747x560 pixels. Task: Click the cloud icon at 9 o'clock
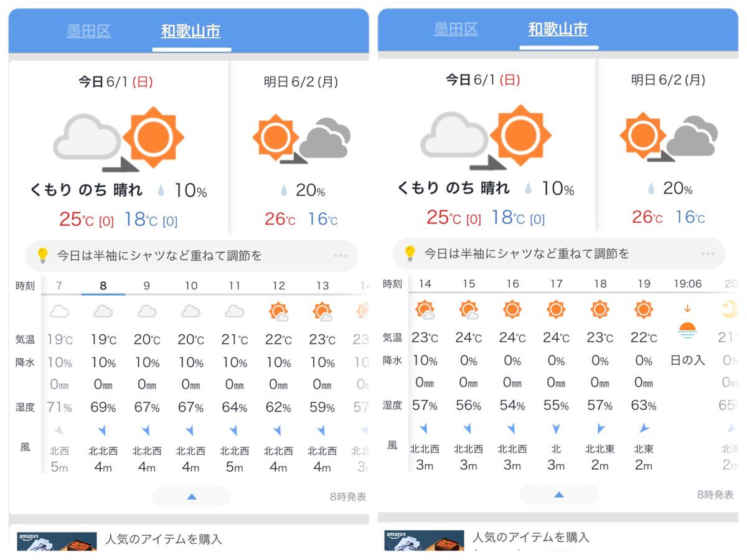pos(147,310)
